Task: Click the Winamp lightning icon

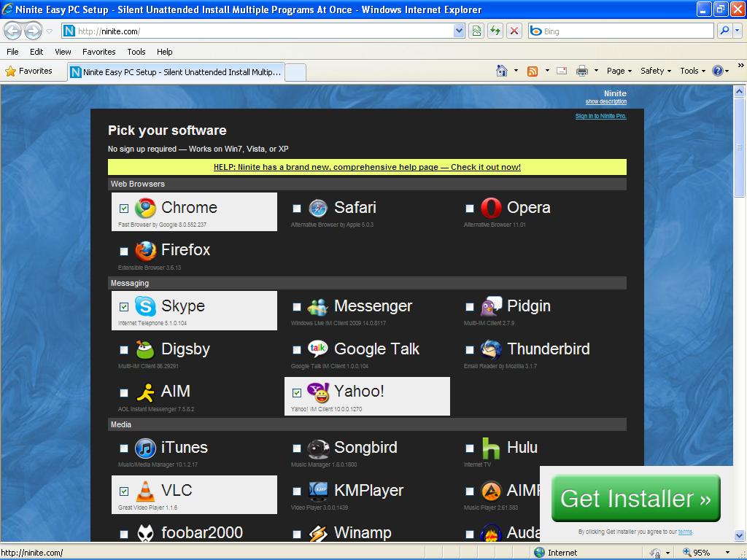Action: [318, 533]
